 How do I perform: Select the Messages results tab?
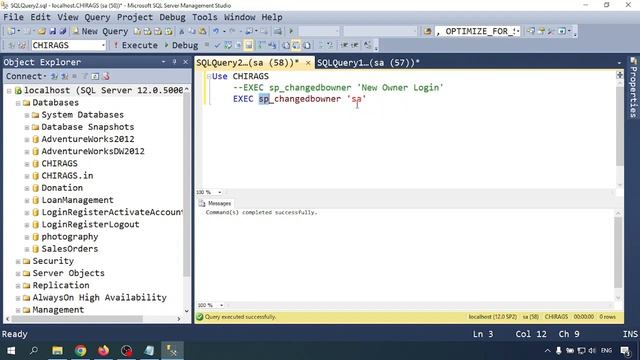(215, 203)
